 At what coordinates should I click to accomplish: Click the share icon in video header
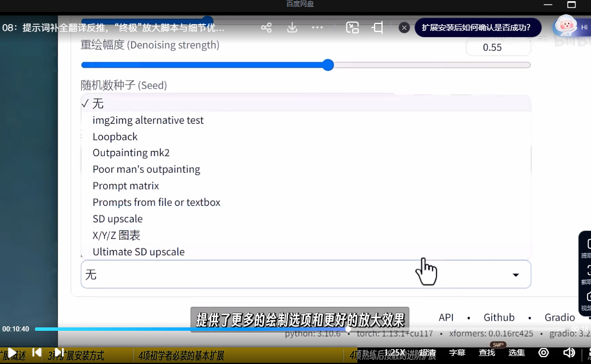coord(266,27)
